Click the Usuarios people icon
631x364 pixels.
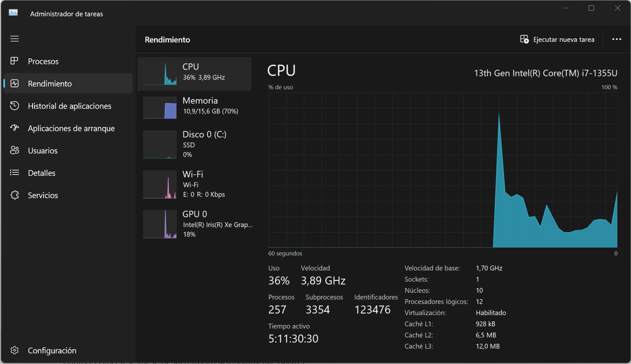(x=15, y=150)
